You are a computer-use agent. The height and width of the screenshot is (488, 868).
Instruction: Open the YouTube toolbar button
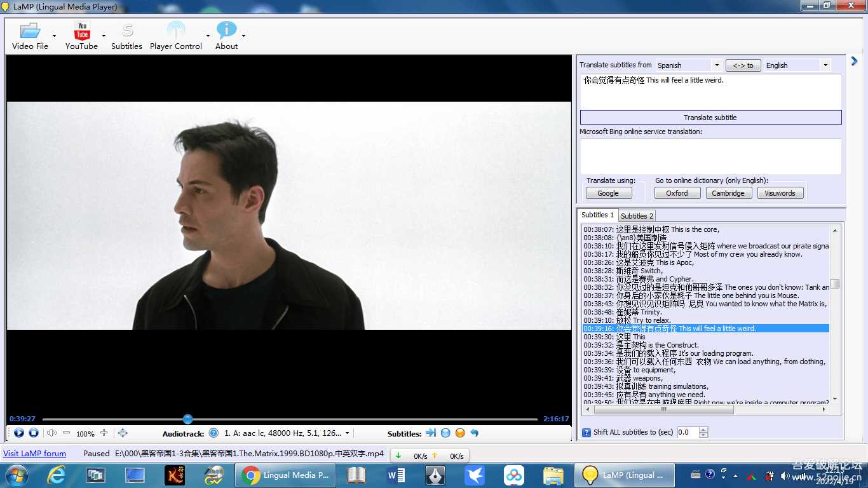click(x=81, y=36)
